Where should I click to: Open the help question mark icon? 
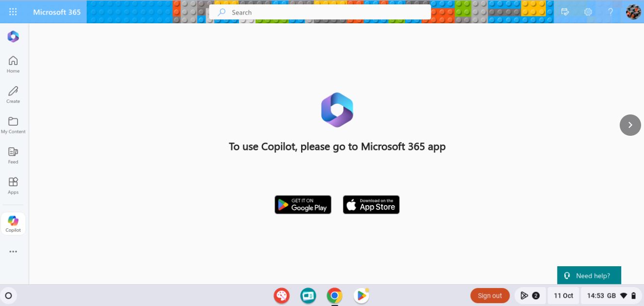coord(610,12)
